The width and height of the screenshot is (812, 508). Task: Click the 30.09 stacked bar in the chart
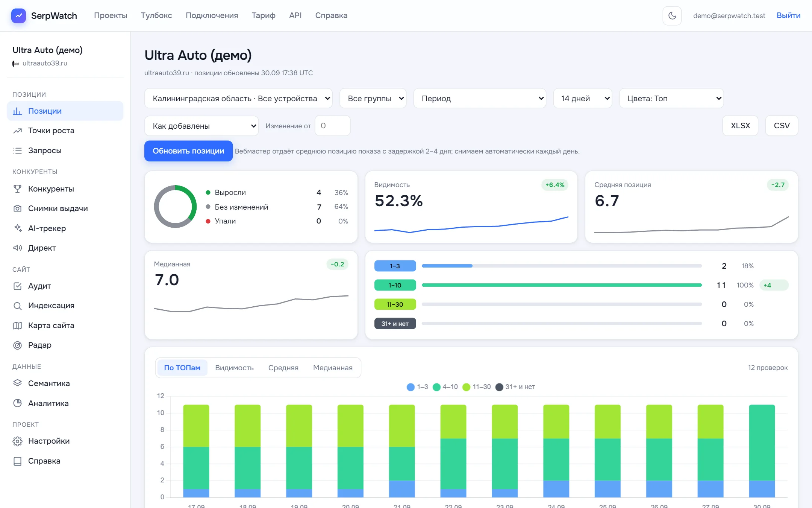point(762,451)
